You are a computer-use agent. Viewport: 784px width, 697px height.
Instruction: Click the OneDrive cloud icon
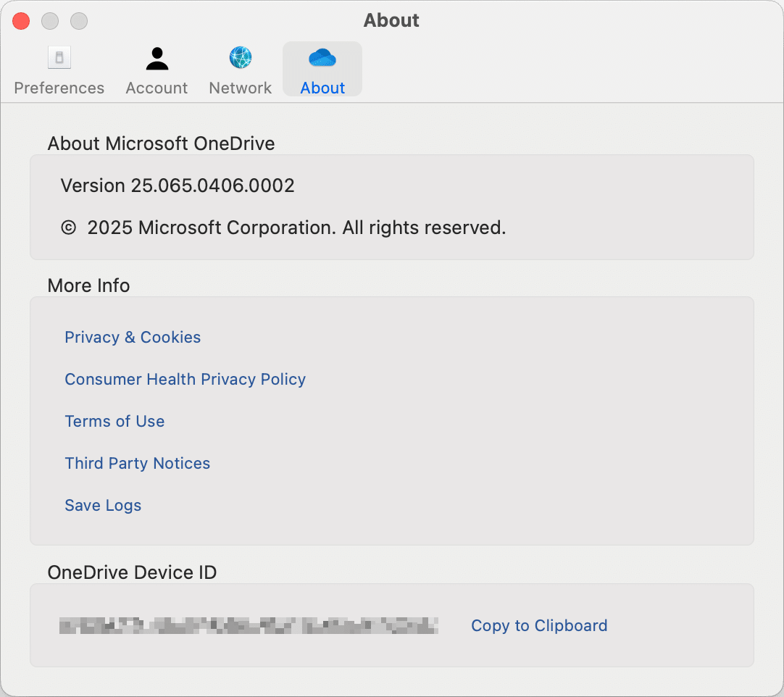pyautogui.click(x=322, y=57)
